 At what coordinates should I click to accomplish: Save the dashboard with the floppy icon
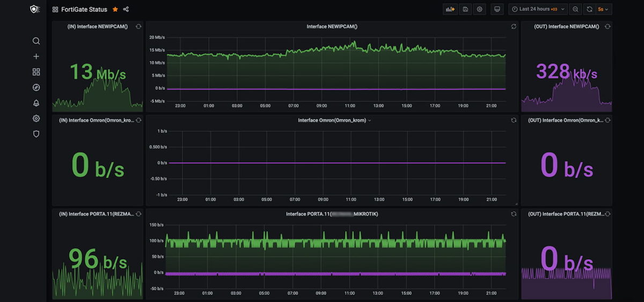[465, 9]
